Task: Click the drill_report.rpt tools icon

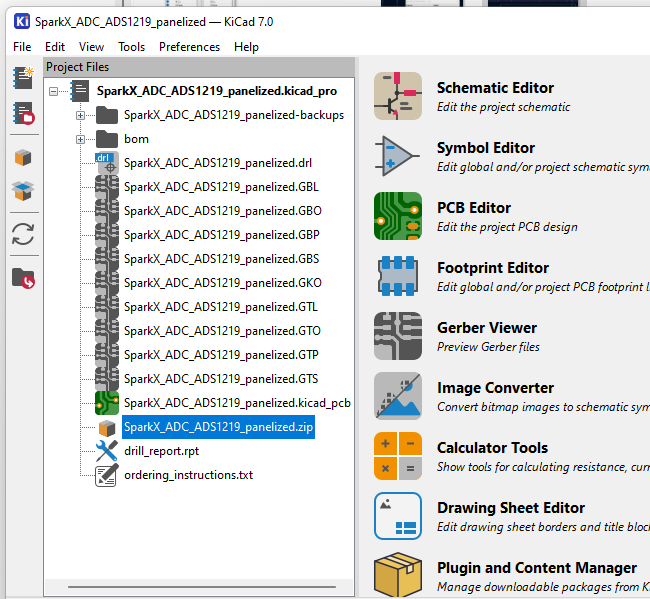Action: click(107, 451)
